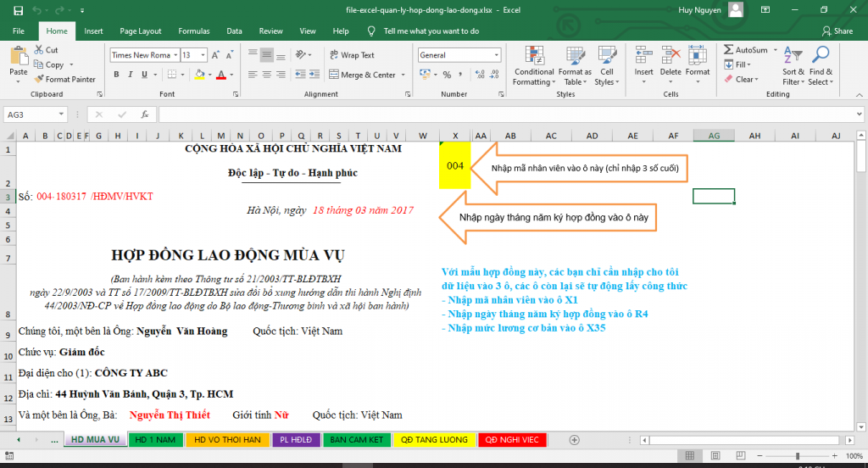
Task: Switch to the QĐ TANG LUONG sheet
Action: [x=434, y=439]
